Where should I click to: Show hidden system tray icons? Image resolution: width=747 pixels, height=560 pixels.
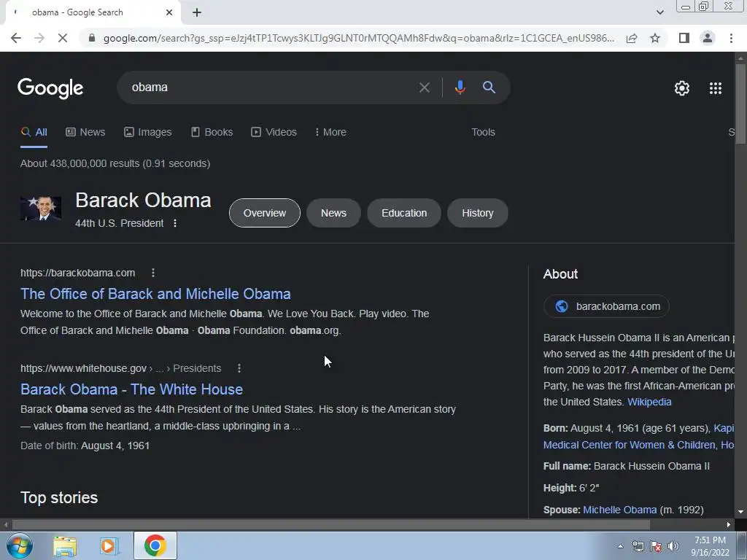point(620,547)
